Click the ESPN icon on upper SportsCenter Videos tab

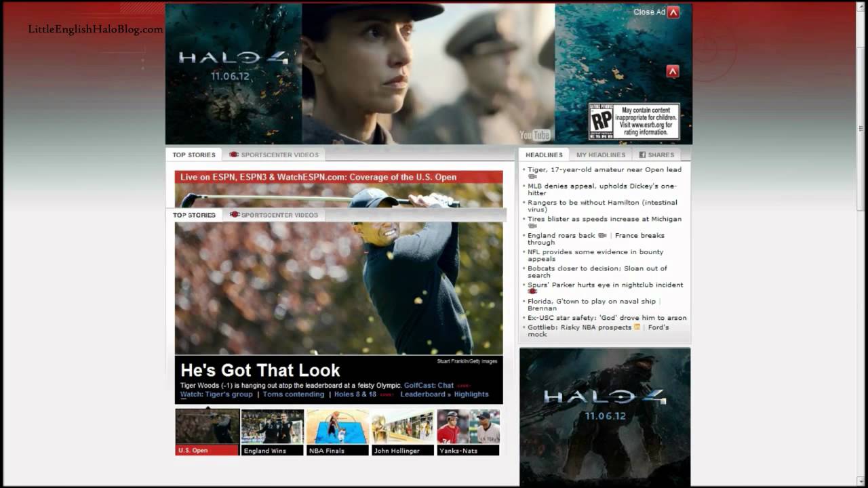[x=234, y=155]
